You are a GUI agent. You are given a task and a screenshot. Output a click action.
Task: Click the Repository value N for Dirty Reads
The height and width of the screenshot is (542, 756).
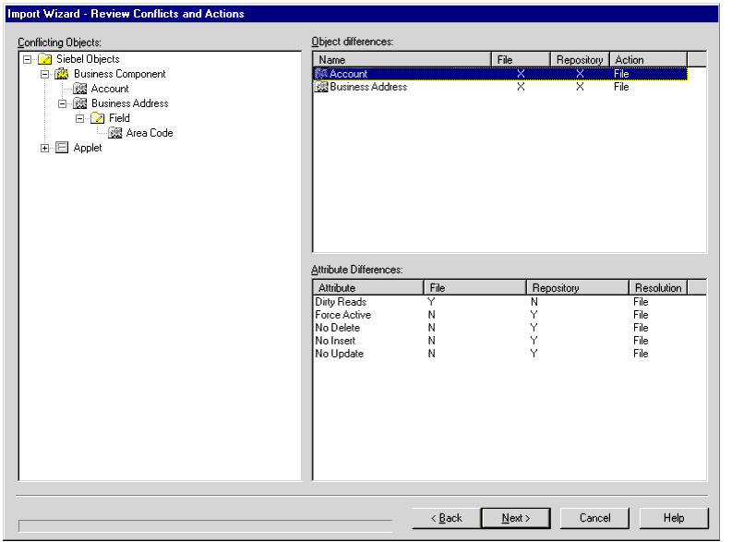[x=534, y=302]
